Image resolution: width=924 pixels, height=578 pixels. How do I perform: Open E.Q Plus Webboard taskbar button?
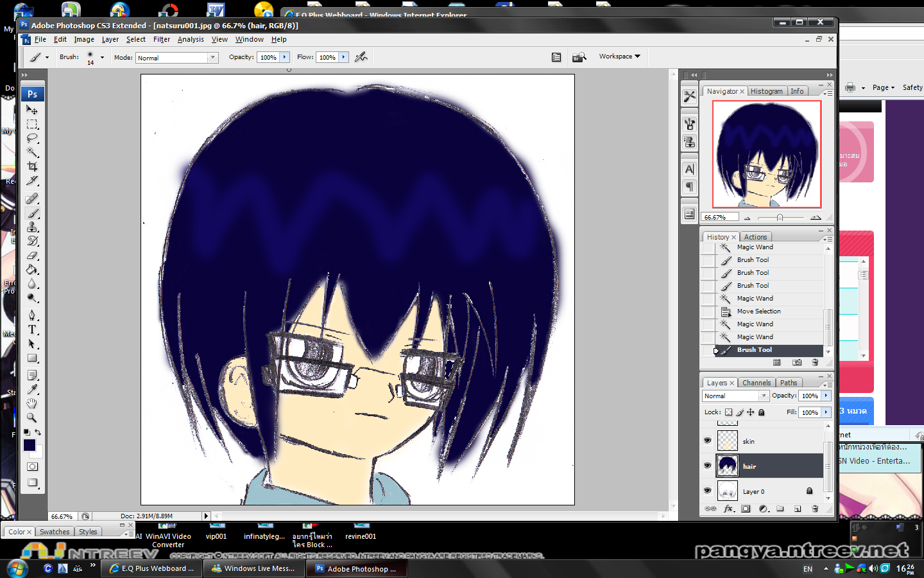(152, 568)
